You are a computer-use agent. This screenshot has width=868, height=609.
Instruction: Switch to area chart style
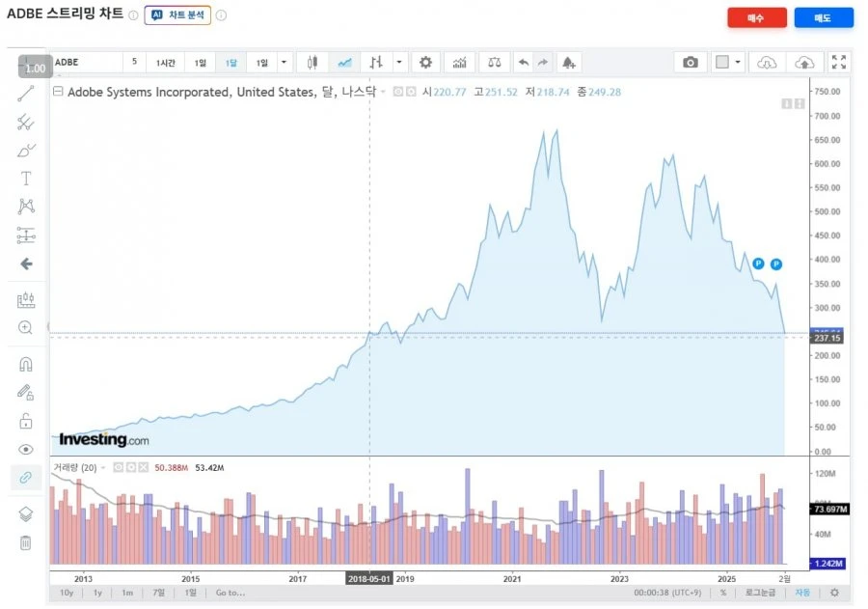point(345,62)
